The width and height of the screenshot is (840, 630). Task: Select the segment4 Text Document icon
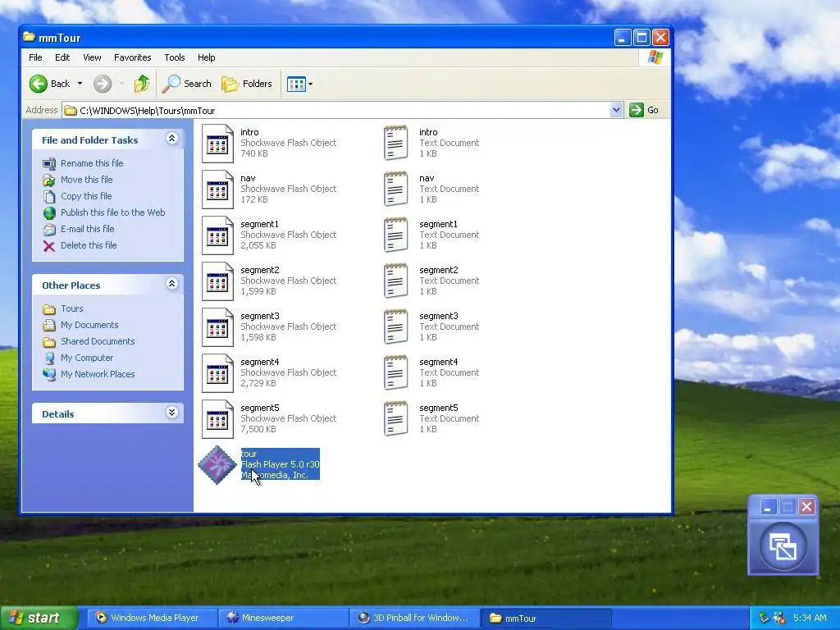(x=396, y=373)
